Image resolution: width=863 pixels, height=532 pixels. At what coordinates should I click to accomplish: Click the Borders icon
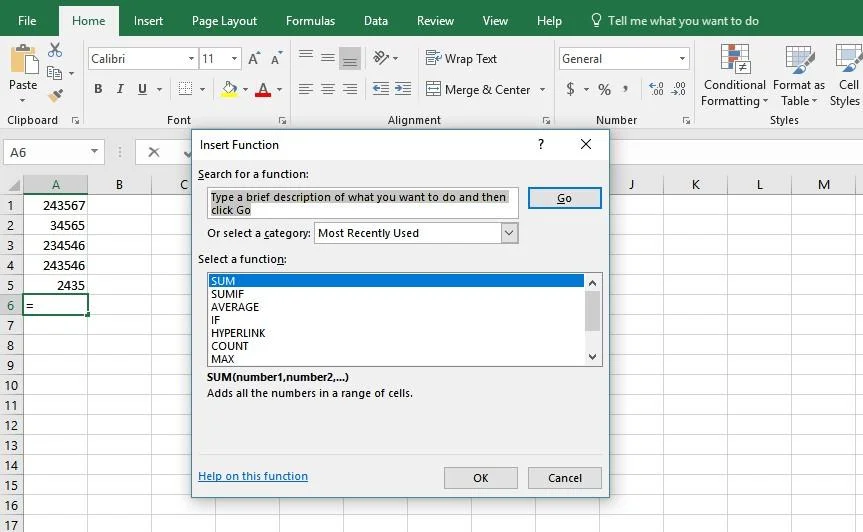click(185, 89)
